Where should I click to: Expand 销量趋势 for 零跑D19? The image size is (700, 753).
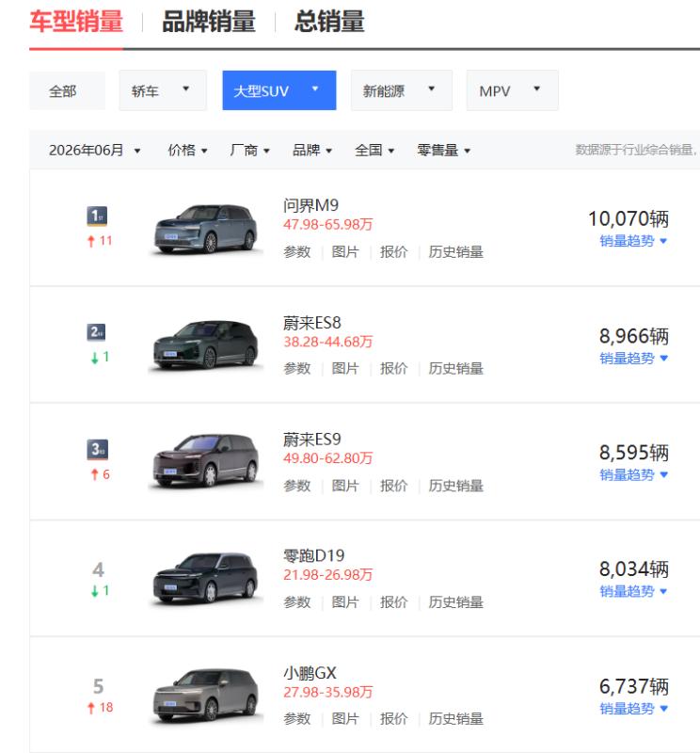click(x=633, y=592)
